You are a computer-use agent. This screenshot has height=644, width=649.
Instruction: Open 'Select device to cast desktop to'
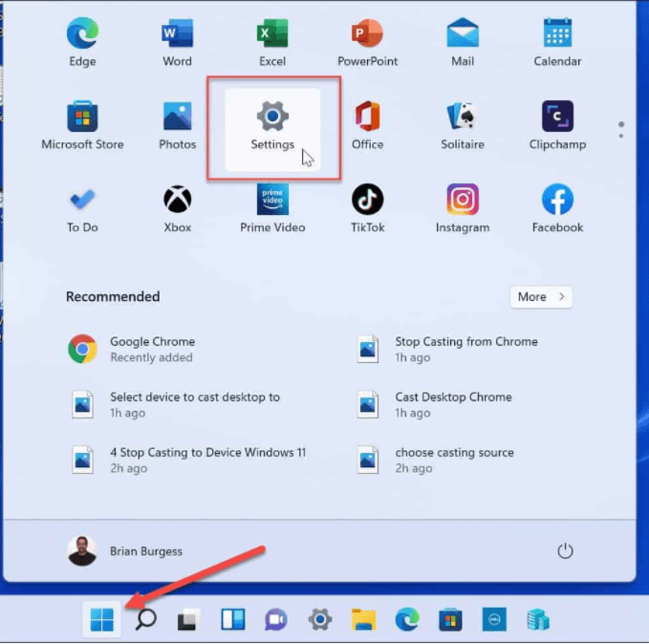176,404
